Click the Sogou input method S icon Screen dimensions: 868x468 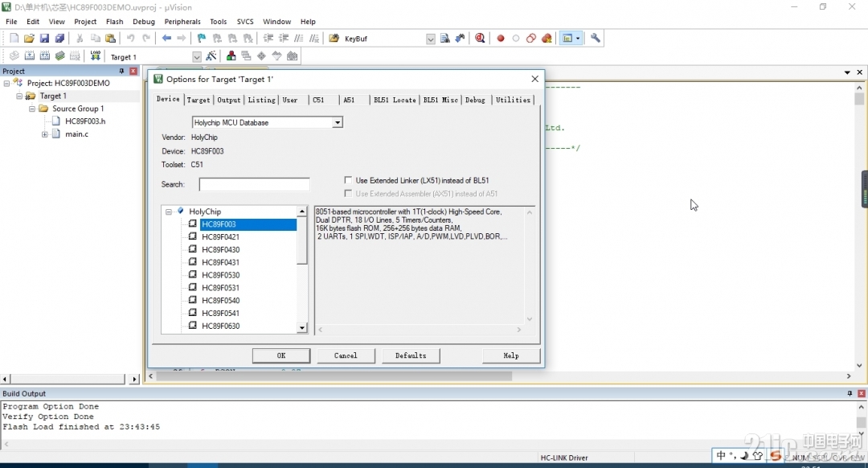(775, 456)
